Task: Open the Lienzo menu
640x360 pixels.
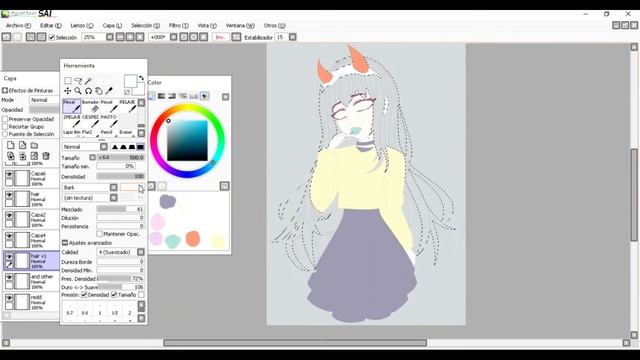Action: [82, 25]
